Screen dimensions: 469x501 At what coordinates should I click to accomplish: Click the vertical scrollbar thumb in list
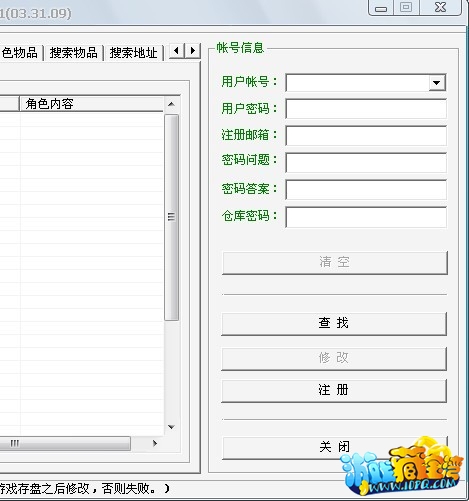tap(171, 217)
